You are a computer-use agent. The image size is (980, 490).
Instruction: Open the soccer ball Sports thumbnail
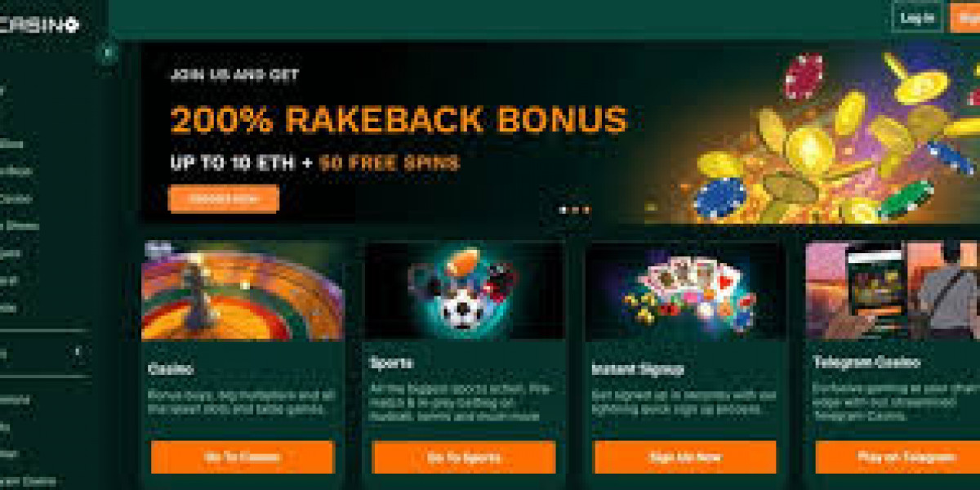465,290
